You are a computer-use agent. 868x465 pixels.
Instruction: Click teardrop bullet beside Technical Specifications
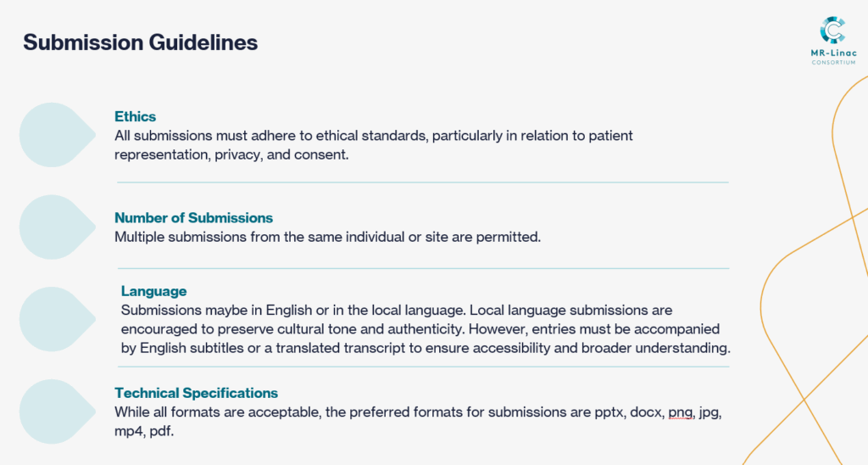tap(55, 410)
